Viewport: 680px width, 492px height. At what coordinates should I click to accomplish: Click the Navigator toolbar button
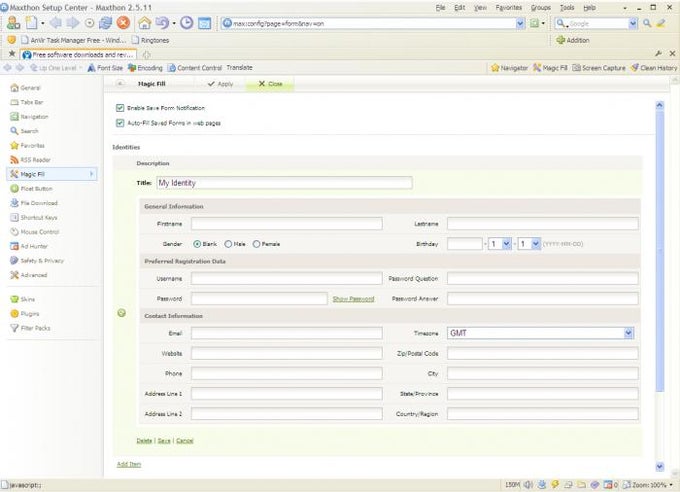click(x=509, y=68)
